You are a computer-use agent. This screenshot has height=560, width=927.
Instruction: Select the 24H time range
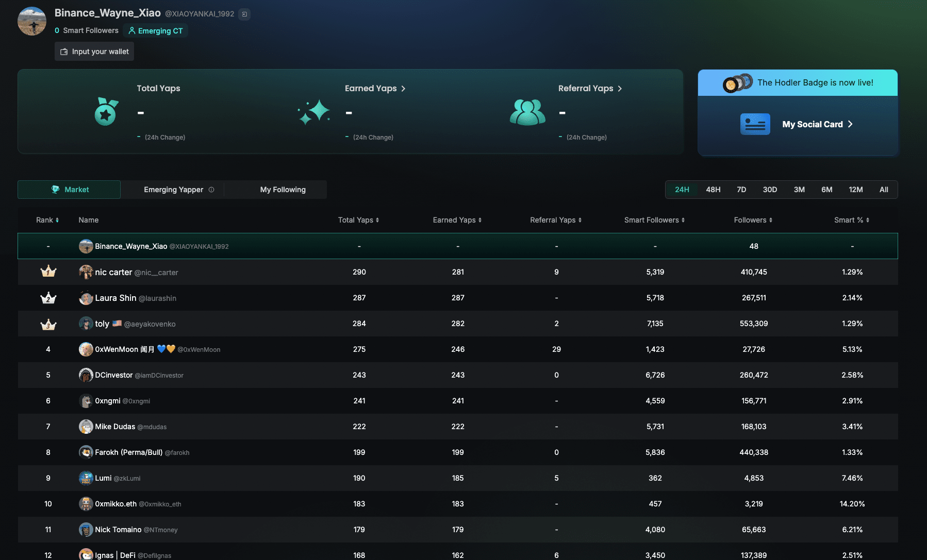(682, 190)
